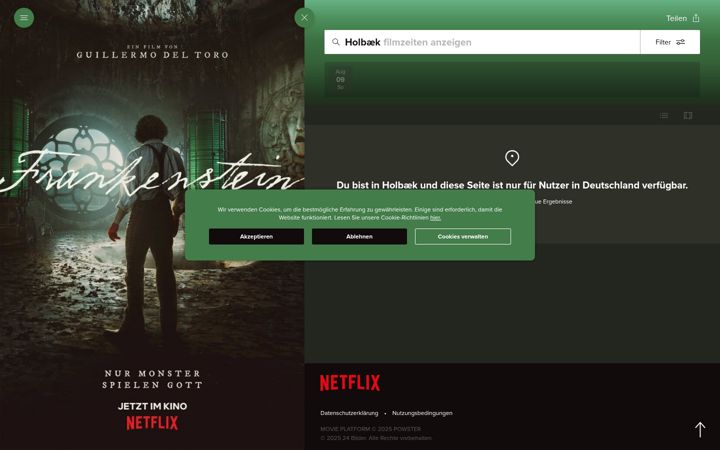Screen dimensions: 720x450
Task: Click the filter sliders icon
Action: [x=681, y=42]
